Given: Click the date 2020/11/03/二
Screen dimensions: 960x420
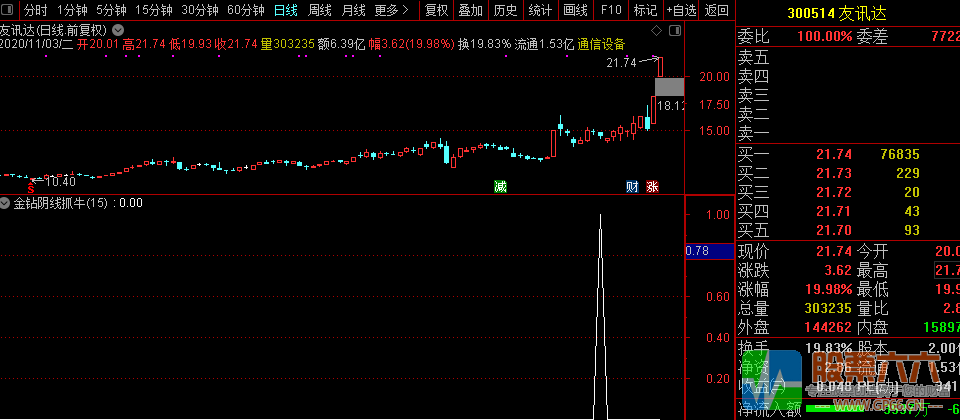Looking at the screenshot, I should pos(37,43).
